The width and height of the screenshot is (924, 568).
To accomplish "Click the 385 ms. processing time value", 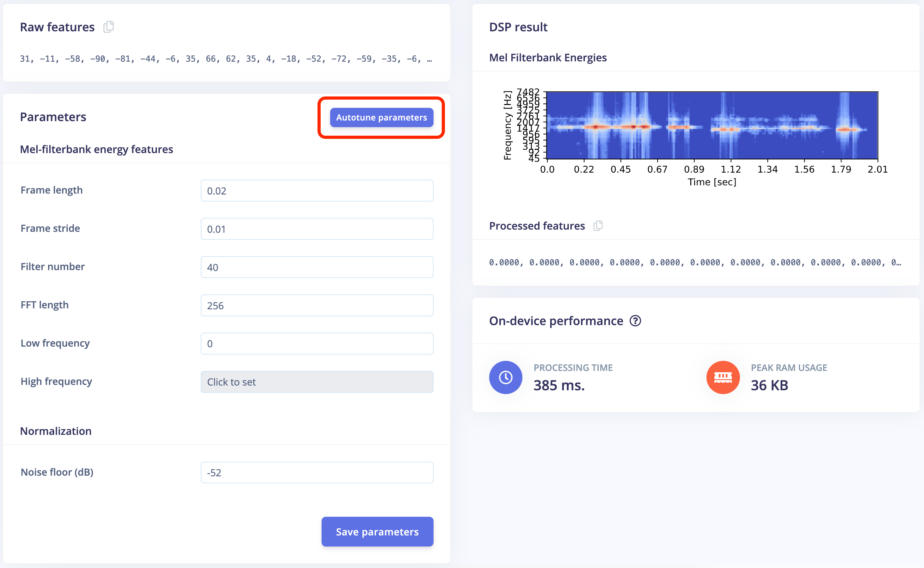I will [559, 386].
